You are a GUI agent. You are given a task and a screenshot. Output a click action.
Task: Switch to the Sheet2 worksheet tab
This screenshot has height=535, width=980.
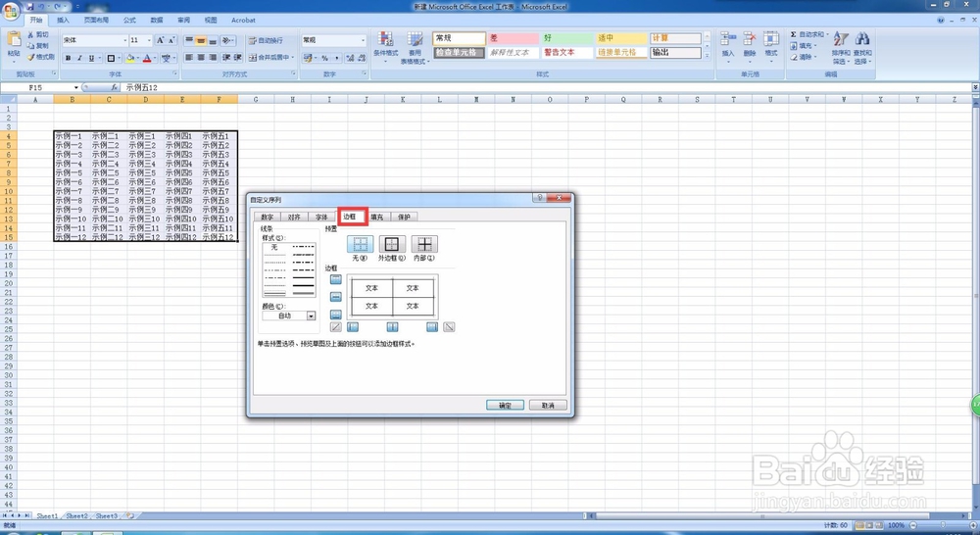(x=76, y=516)
